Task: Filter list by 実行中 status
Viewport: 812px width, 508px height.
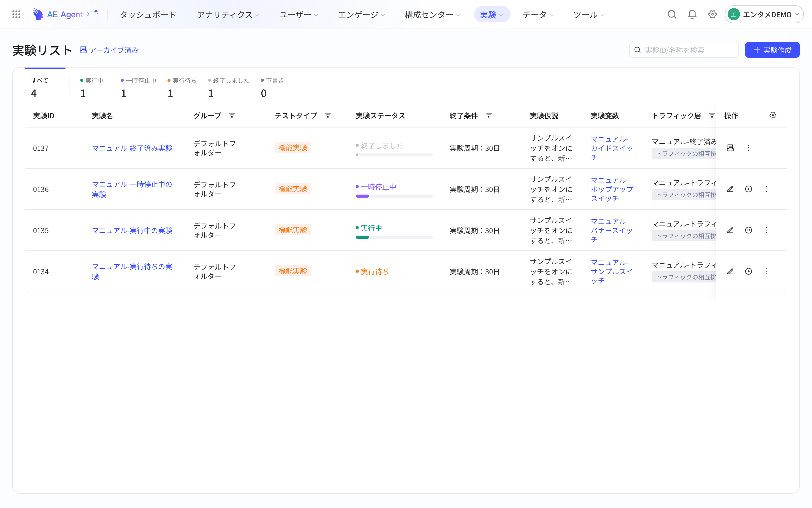Action: [x=92, y=87]
